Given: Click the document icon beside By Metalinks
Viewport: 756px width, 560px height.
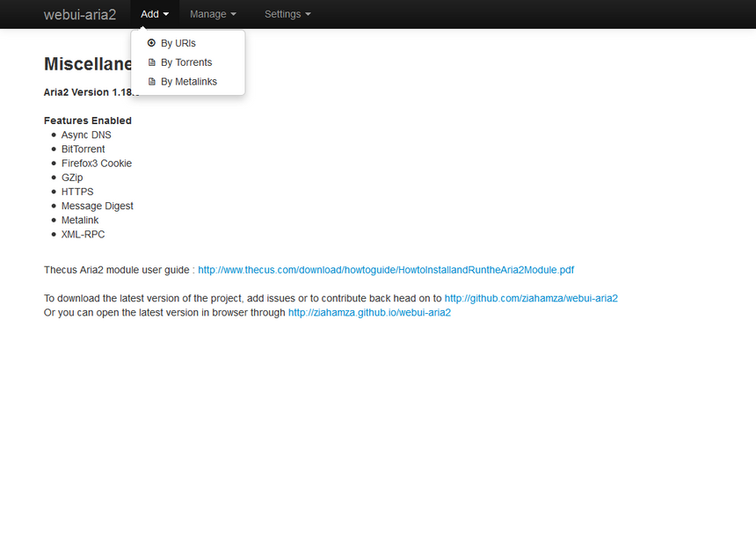Looking at the screenshot, I should pos(151,82).
